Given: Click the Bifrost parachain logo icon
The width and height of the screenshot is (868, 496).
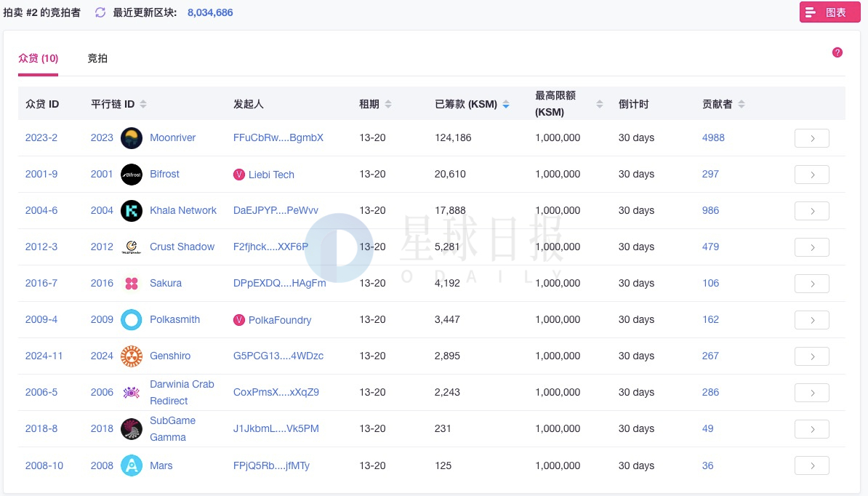Looking at the screenshot, I should 132,175.
